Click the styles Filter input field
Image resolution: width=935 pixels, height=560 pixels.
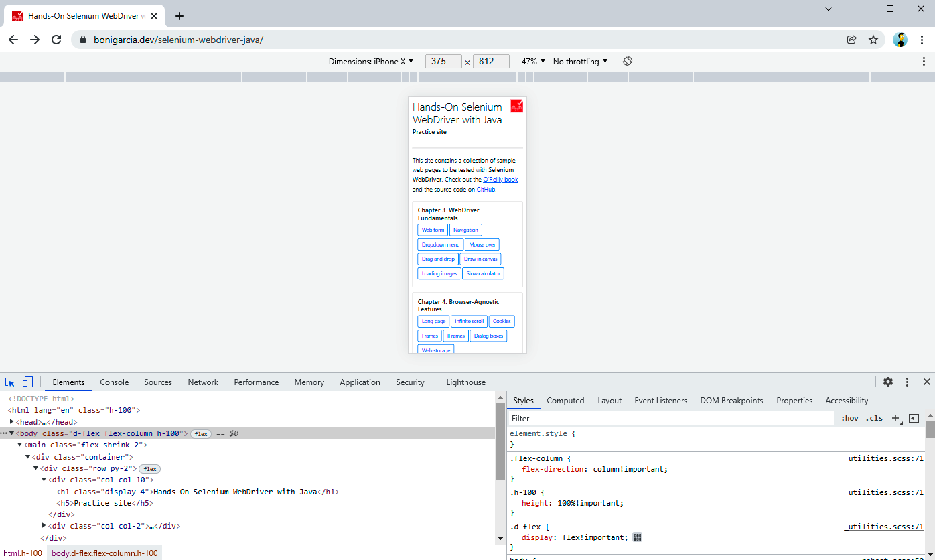click(670, 418)
